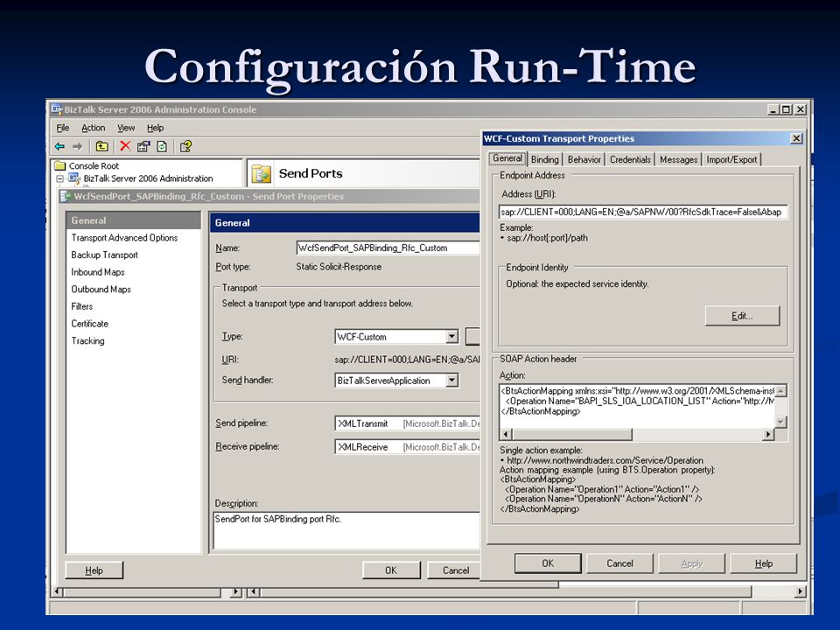Click the Action box vertical scroll up arrow
This screenshot has height=630, width=840.
(x=780, y=391)
